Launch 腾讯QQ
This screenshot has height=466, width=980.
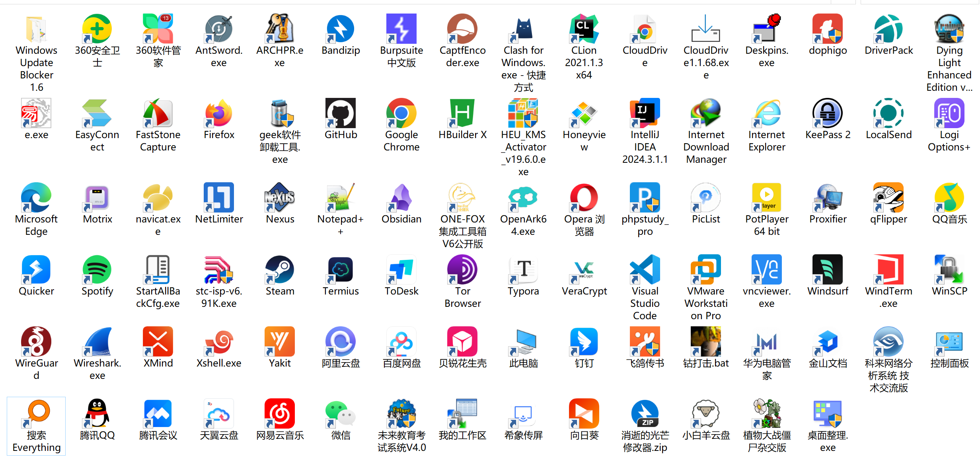[x=97, y=413]
